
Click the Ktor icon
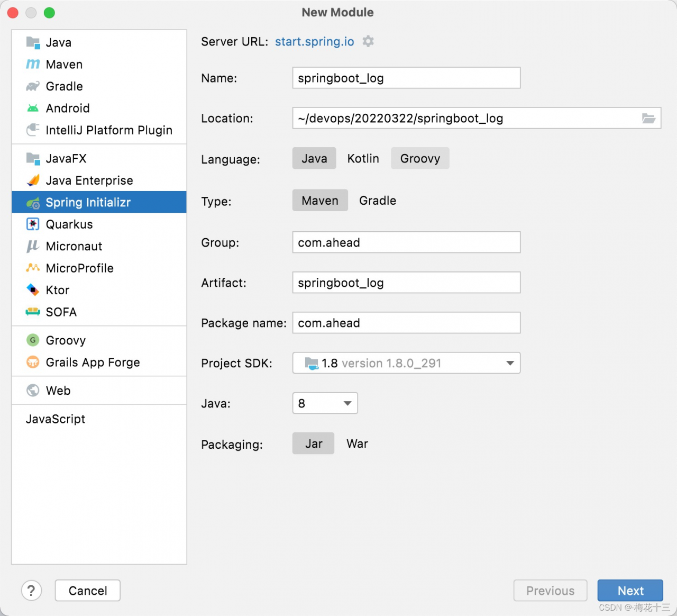click(x=33, y=290)
